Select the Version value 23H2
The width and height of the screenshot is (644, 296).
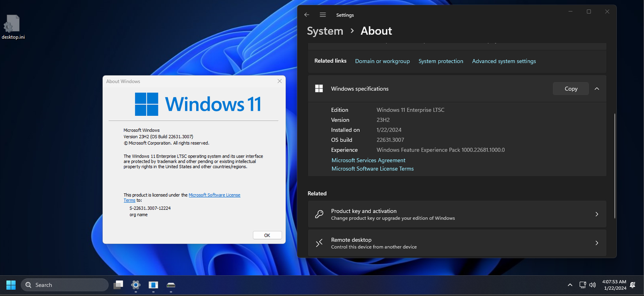coord(384,120)
